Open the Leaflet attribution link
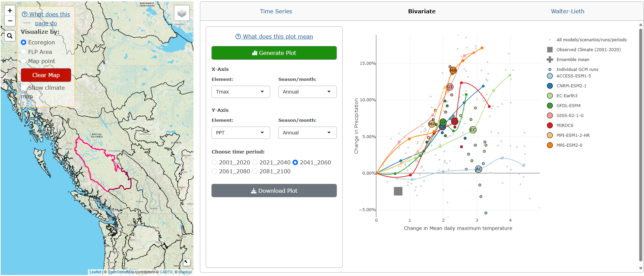Image resolution: width=644 pixels, height=276 pixels. tap(95, 272)
